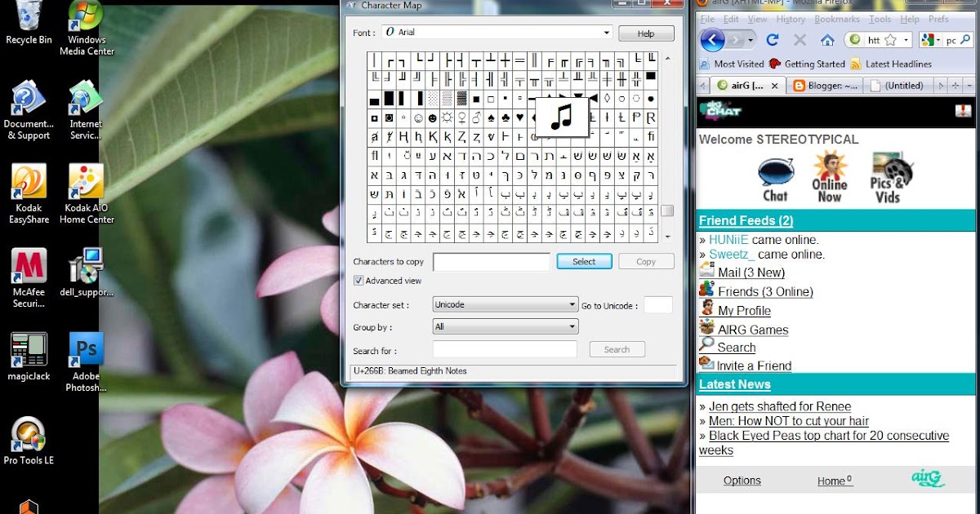Open the Firefox File menu
The image size is (980, 514).
(x=707, y=20)
